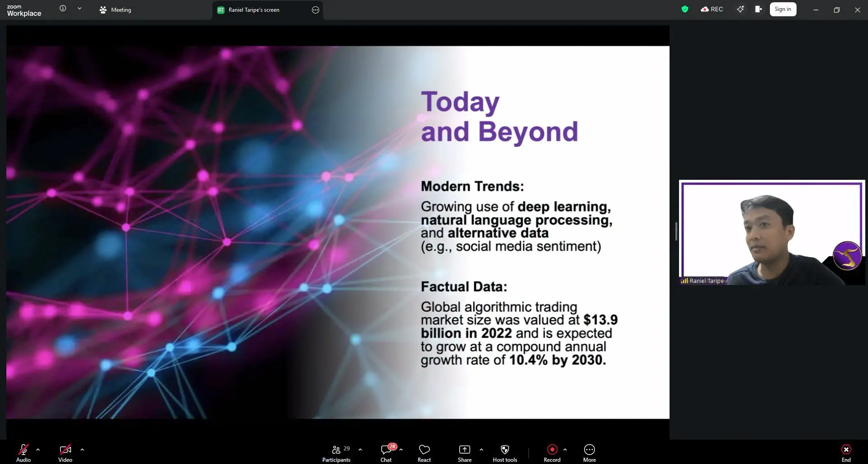Viewport: 868px width, 464px height.
Task: Click the Record button
Action: tap(552, 453)
